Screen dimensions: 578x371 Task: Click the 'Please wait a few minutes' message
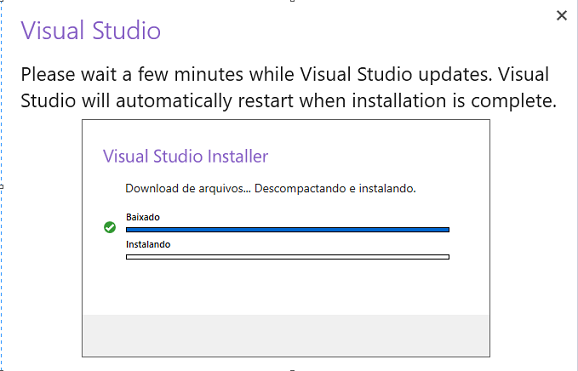[285, 74]
